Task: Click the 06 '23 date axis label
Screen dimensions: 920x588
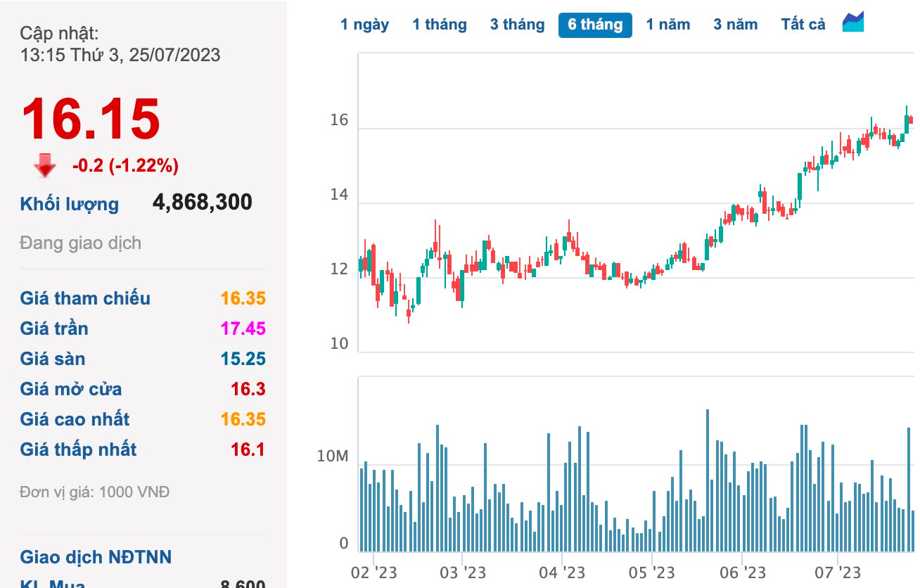Action: pyautogui.click(x=743, y=573)
